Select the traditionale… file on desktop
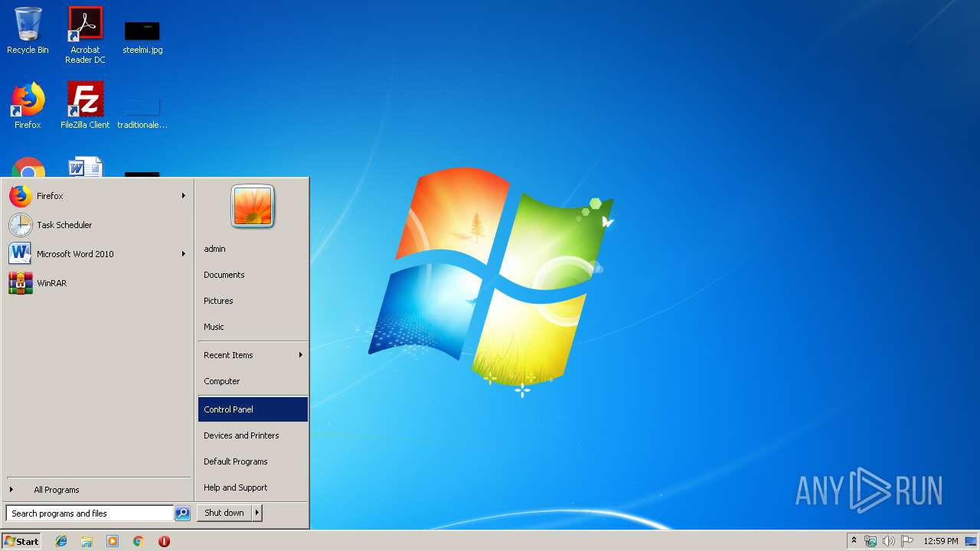980x551 pixels. 142,112
